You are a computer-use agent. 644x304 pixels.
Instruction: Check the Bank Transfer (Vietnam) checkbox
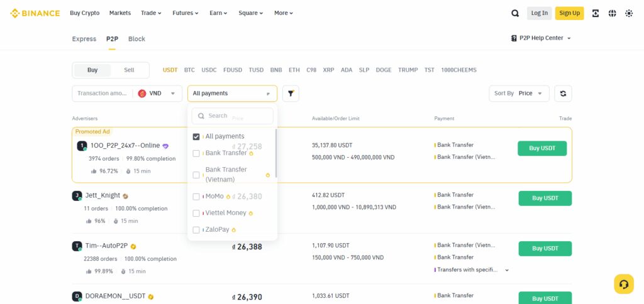pyautogui.click(x=196, y=175)
